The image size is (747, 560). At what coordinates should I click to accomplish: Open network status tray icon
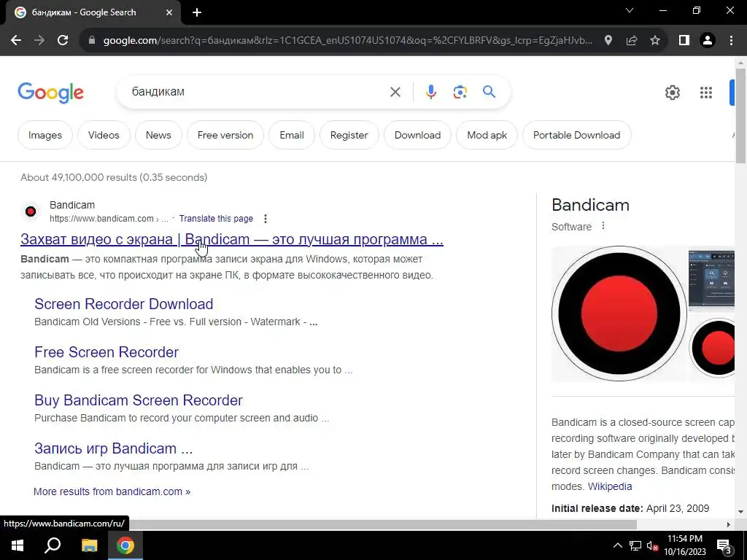click(x=635, y=545)
